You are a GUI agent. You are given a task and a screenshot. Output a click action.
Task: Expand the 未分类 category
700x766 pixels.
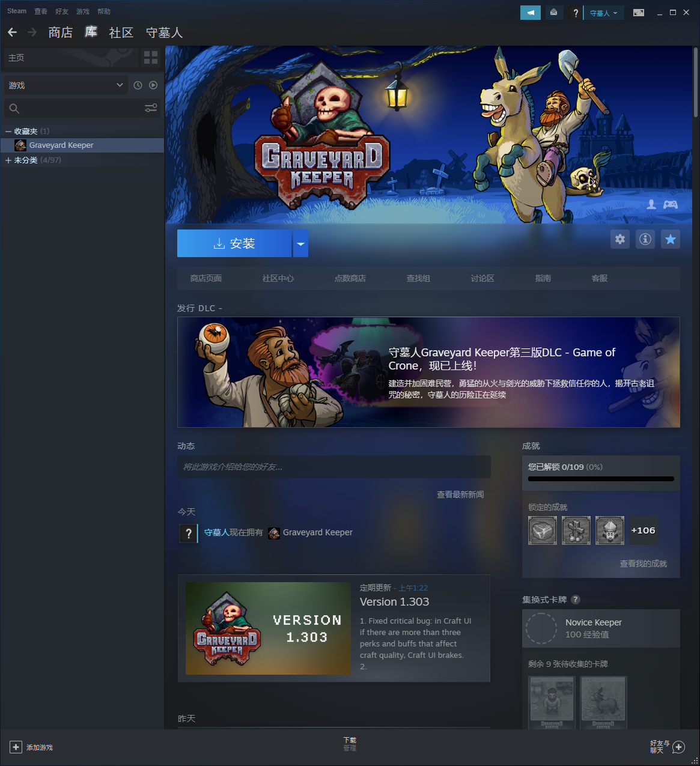click(x=8, y=160)
